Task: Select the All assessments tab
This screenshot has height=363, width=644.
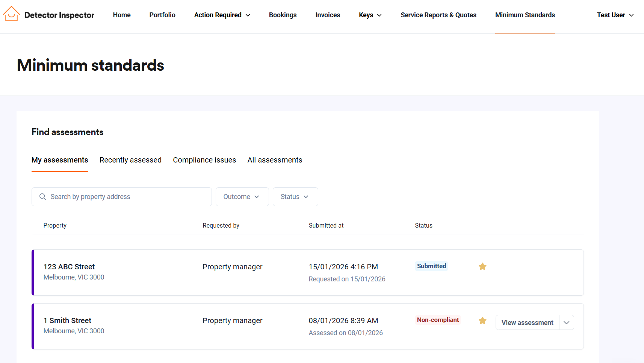Action: tap(275, 160)
